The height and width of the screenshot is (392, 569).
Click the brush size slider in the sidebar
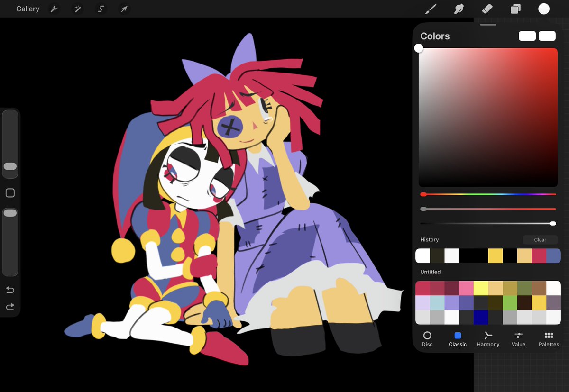point(10,144)
